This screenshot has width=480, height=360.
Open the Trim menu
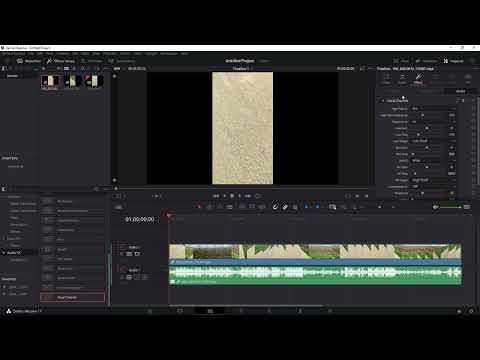click(50, 53)
